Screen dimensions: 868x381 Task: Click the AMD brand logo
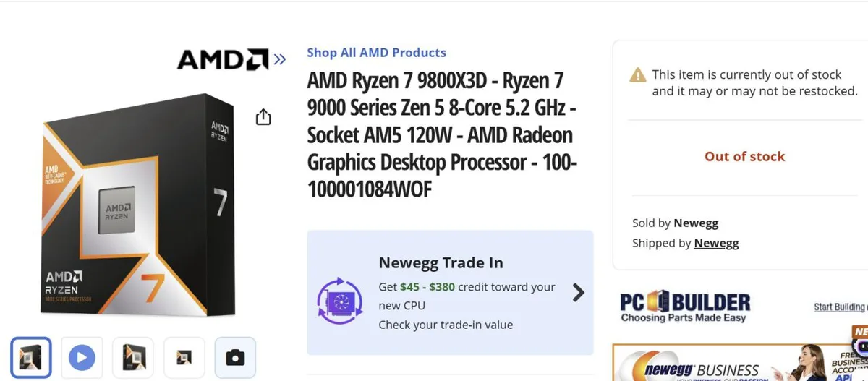click(x=222, y=59)
